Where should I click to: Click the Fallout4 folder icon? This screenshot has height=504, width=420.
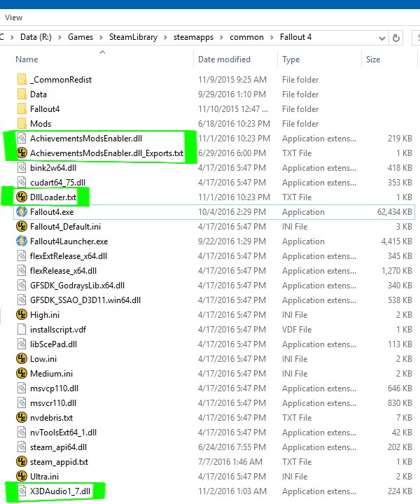click(22, 108)
